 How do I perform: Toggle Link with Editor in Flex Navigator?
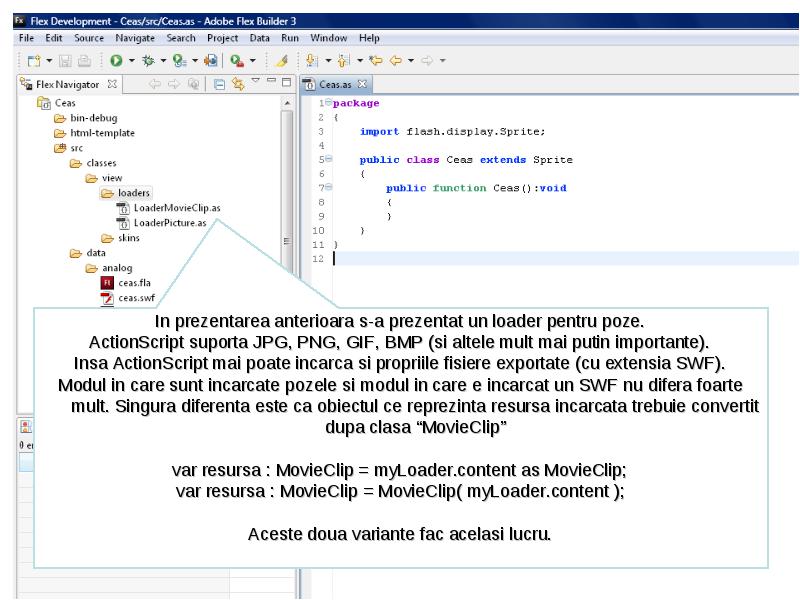point(238,84)
